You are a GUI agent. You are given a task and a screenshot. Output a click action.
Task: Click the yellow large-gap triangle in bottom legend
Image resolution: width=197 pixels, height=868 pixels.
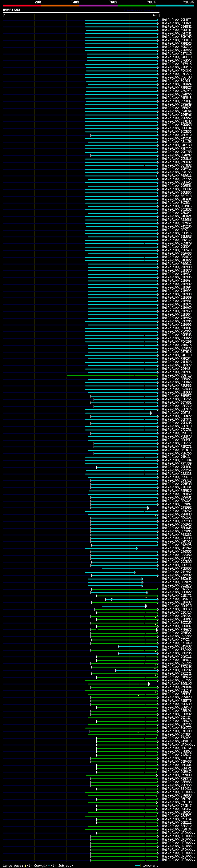coord(25,866)
